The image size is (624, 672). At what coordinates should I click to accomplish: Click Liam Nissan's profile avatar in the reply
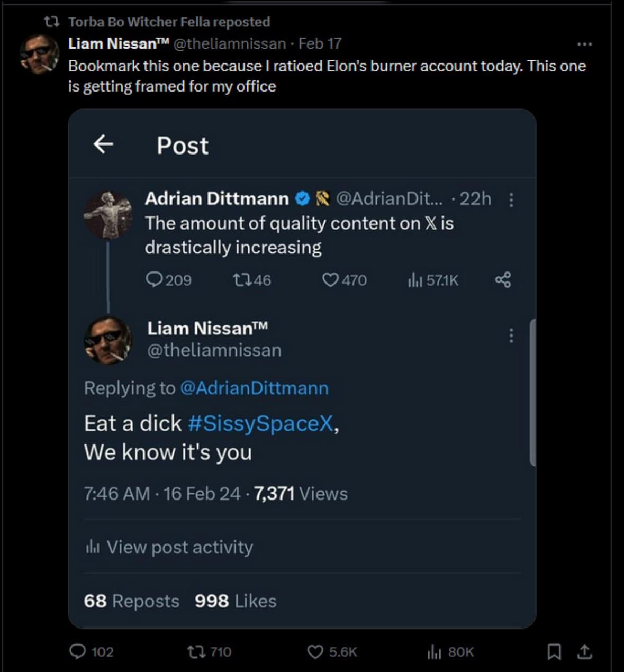tap(108, 340)
